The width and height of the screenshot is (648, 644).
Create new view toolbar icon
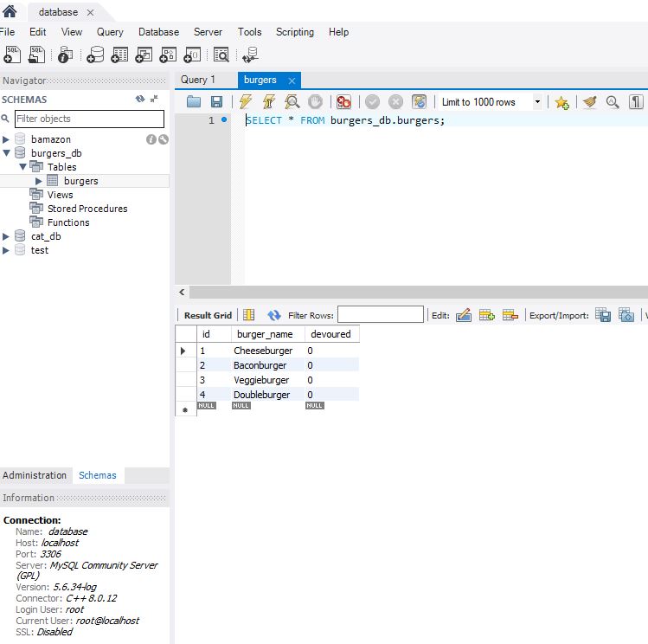click(144, 55)
